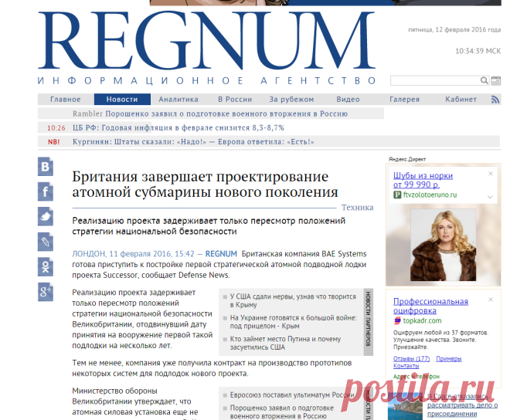The width and height of the screenshot is (510, 420).
Task: Open the Шубы из норки ad link
Action: (x=423, y=180)
